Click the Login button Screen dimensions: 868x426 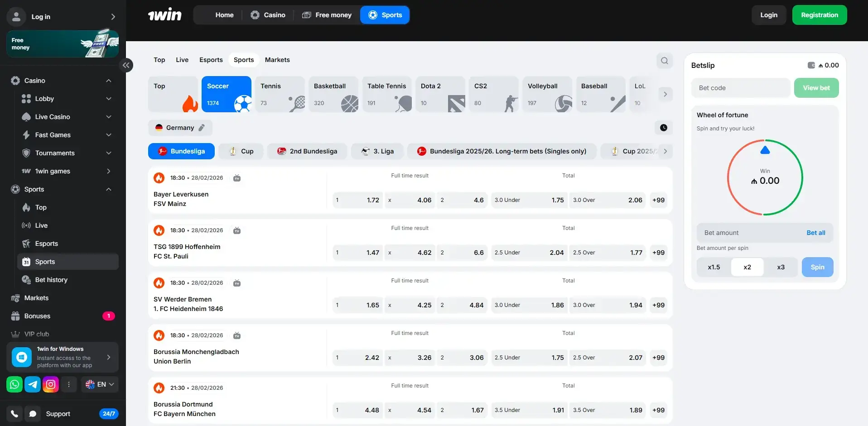coord(769,15)
